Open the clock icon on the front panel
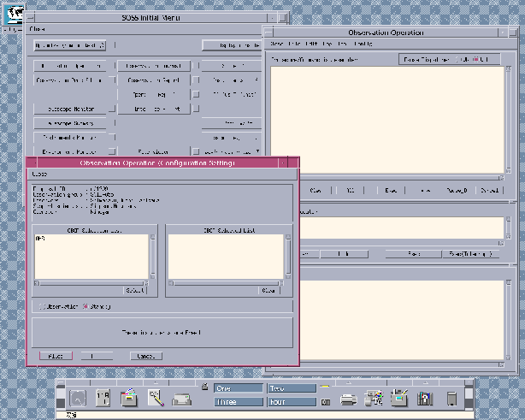The height and width of the screenshot is (420, 525). tap(78, 399)
